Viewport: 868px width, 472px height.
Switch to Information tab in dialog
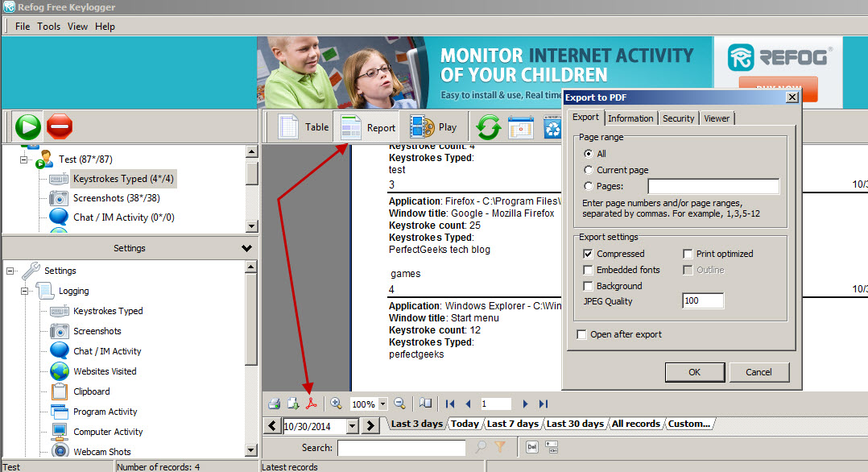(630, 118)
